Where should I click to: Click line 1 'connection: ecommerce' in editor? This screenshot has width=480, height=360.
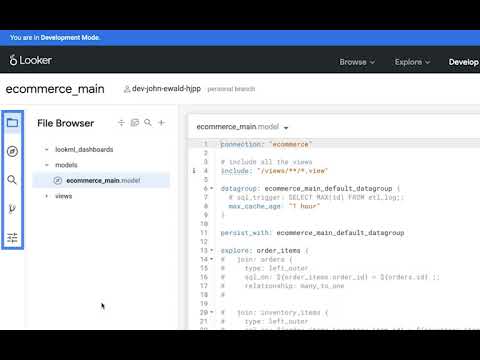coord(266,144)
